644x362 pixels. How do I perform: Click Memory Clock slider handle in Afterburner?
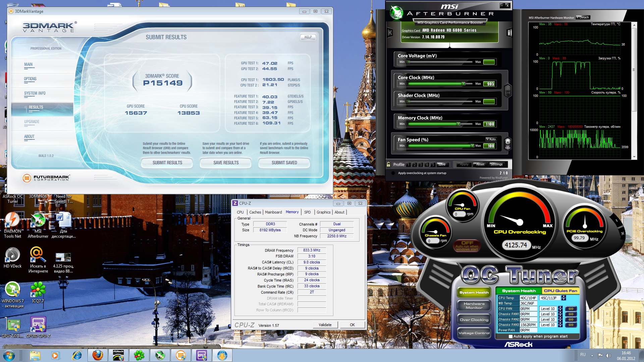(458, 124)
